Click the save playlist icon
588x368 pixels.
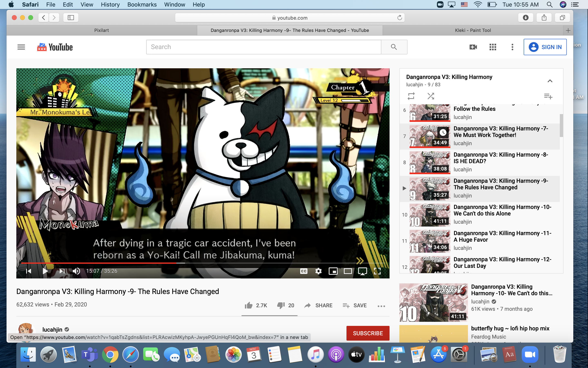[x=548, y=96]
